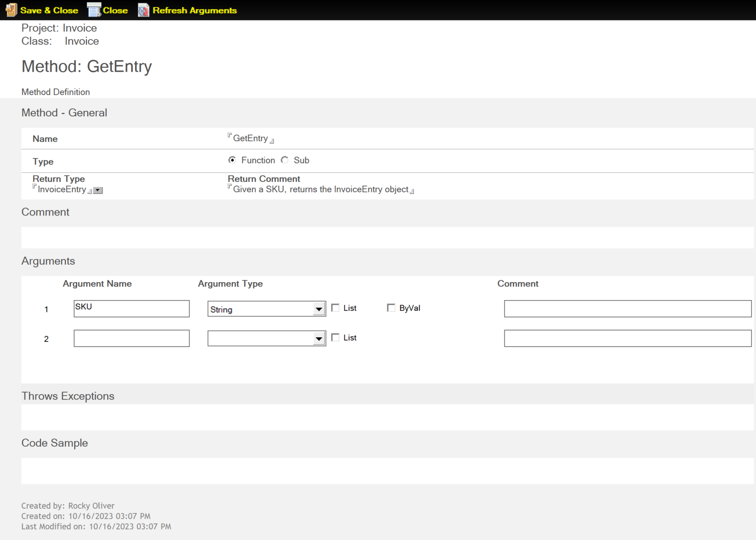Screen dimensions: 756x540
Task: Click the 'Throws Exceptions' heading
Action: (x=68, y=396)
